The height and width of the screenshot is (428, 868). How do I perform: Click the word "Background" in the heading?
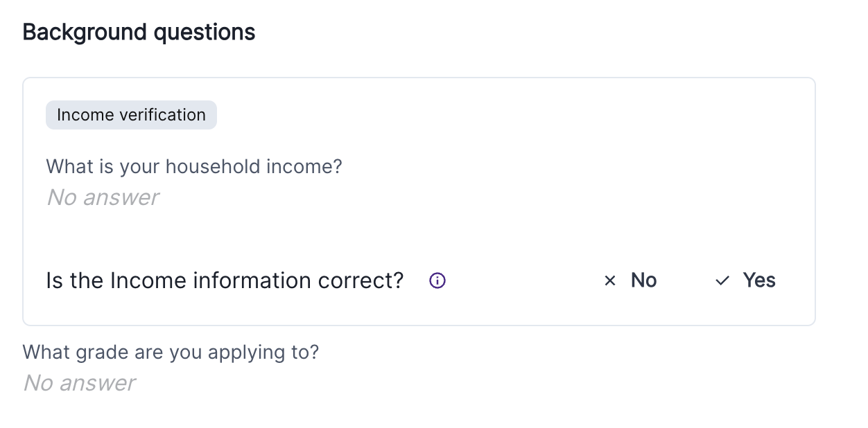(85, 32)
